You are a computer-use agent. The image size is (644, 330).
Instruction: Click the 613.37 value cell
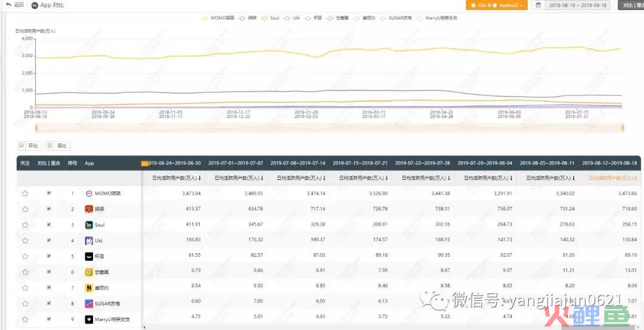193,208
